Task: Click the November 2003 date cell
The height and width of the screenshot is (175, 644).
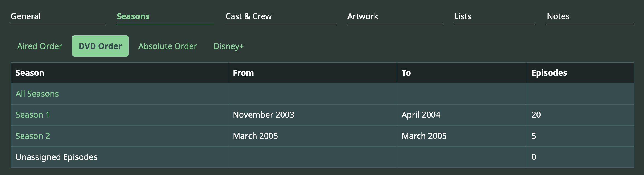Action: (263, 115)
